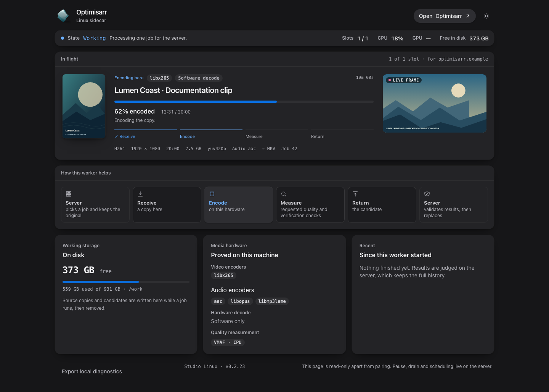Image resolution: width=549 pixels, height=392 pixels.
Task: Click the libx265 video encoder chip
Action: pyautogui.click(x=223, y=275)
